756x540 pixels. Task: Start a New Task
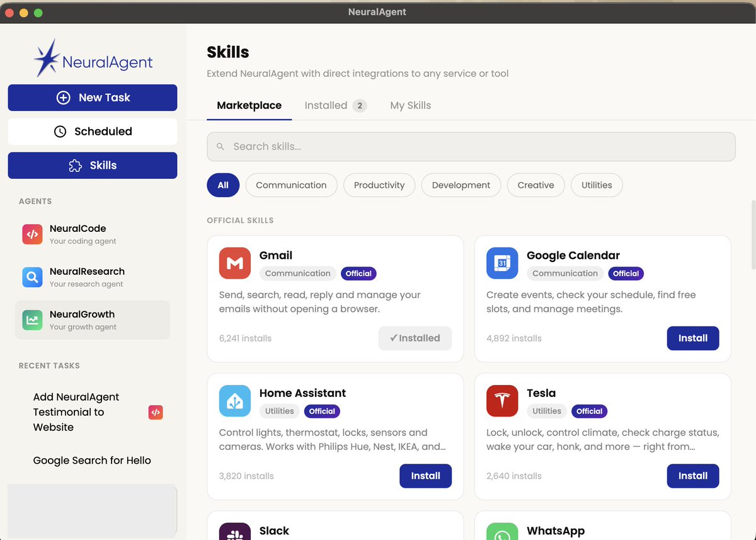click(x=92, y=98)
